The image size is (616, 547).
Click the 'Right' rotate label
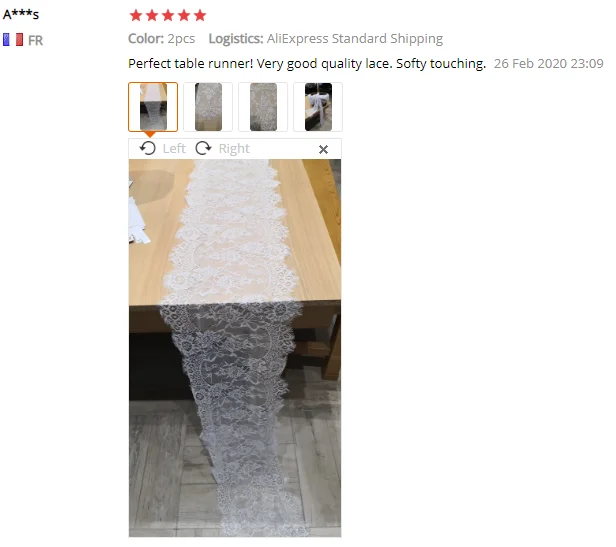coord(234,149)
